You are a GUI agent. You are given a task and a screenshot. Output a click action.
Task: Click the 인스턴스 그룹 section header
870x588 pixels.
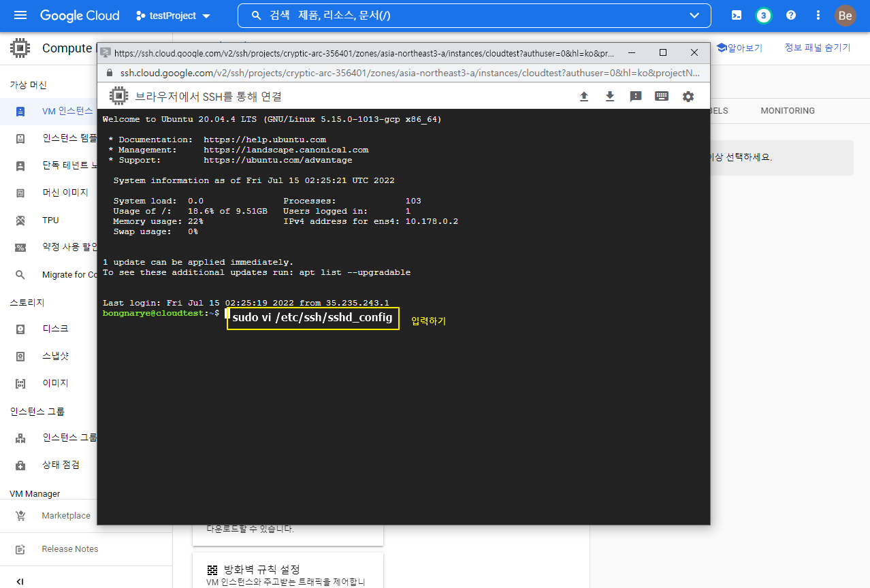37,411
